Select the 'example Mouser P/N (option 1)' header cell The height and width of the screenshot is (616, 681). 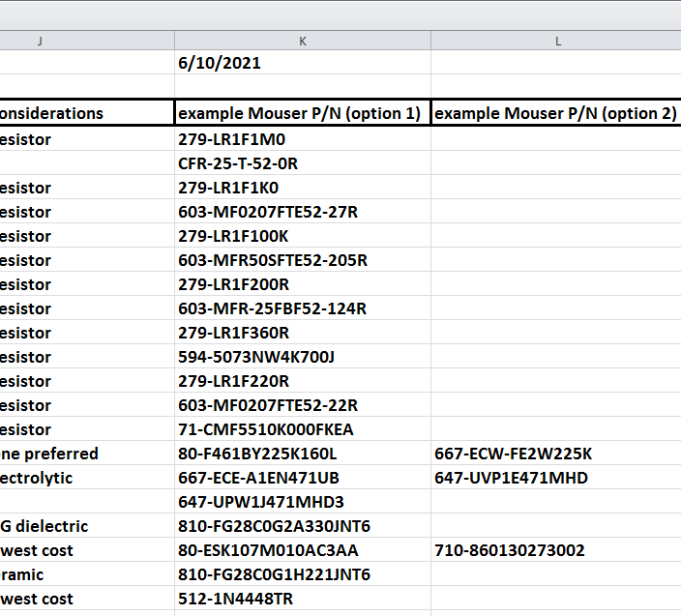(x=303, y=113)
